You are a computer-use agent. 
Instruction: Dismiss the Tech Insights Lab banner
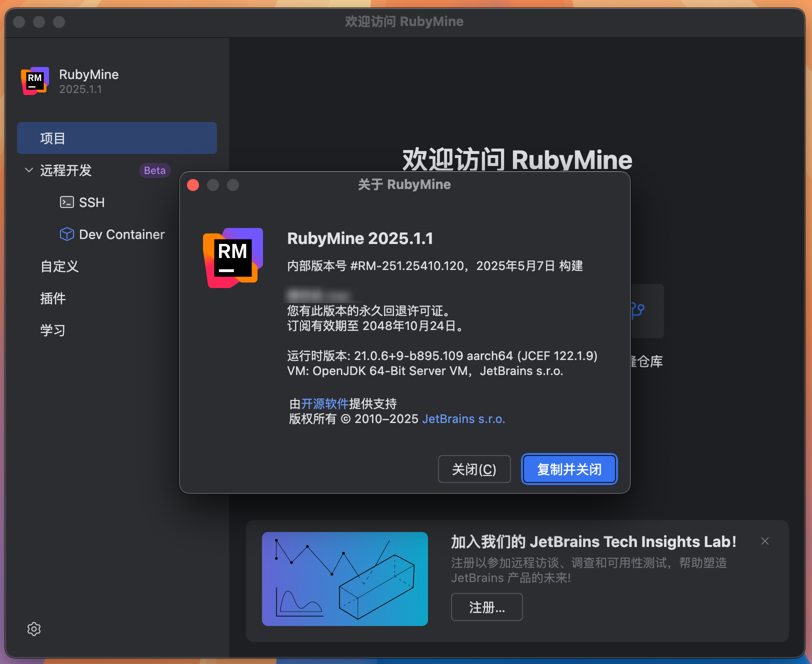[765, 541]
